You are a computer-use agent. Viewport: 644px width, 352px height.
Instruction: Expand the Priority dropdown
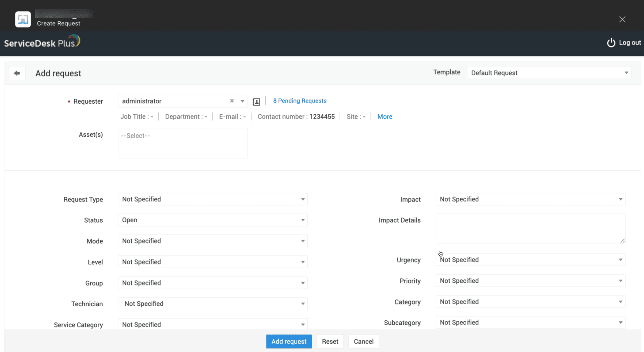tap(530, 281)
